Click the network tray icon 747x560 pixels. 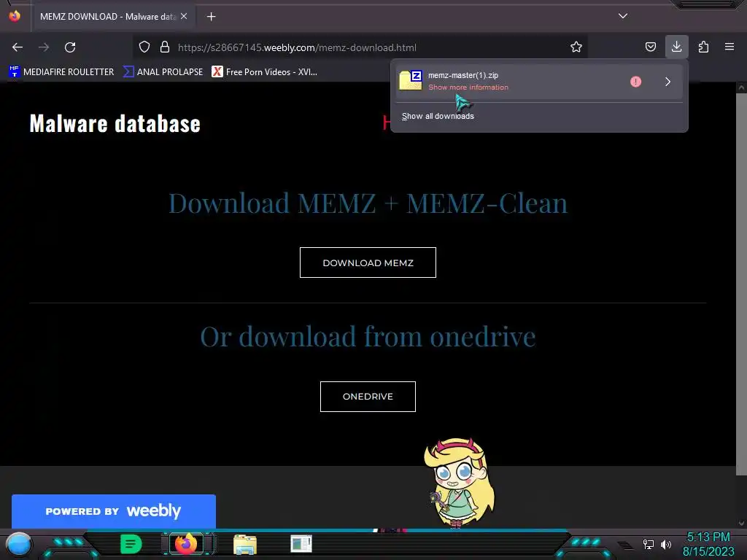pos(649,544)
